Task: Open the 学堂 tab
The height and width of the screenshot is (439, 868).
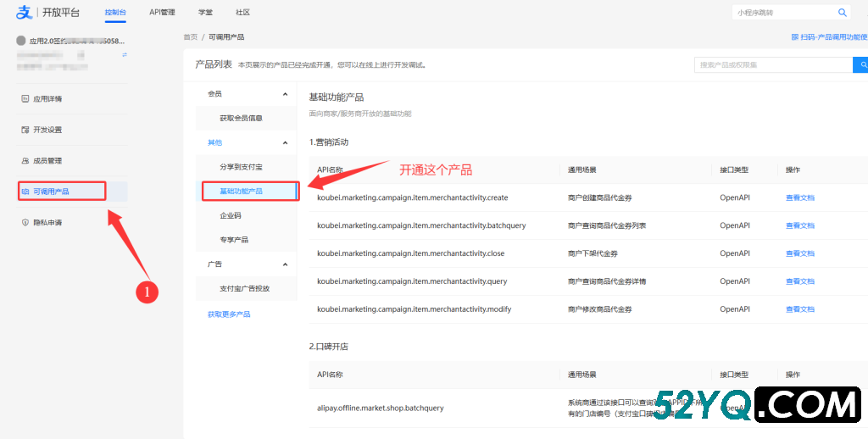Action: click(x=205, y=12)
